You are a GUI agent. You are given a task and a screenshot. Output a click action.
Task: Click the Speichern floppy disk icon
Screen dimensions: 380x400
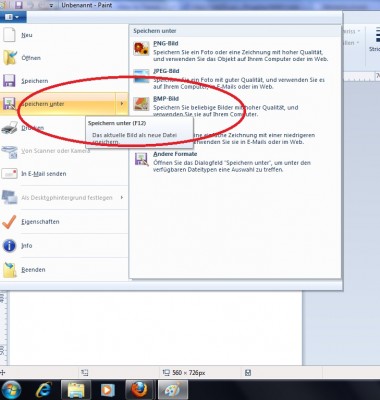tap(9, 81)
